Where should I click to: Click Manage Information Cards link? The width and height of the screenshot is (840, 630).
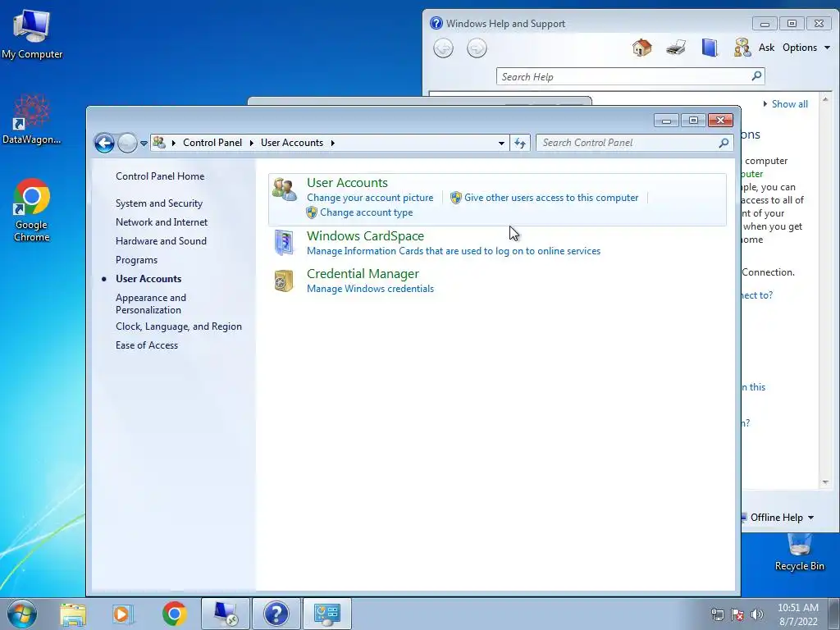(x=453, y=251)
